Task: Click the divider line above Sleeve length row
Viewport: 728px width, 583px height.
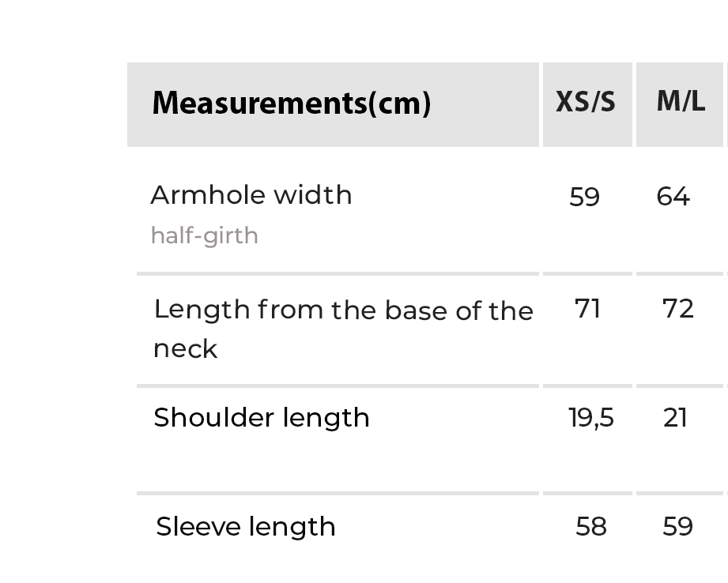Action: (x=338, y=493)
